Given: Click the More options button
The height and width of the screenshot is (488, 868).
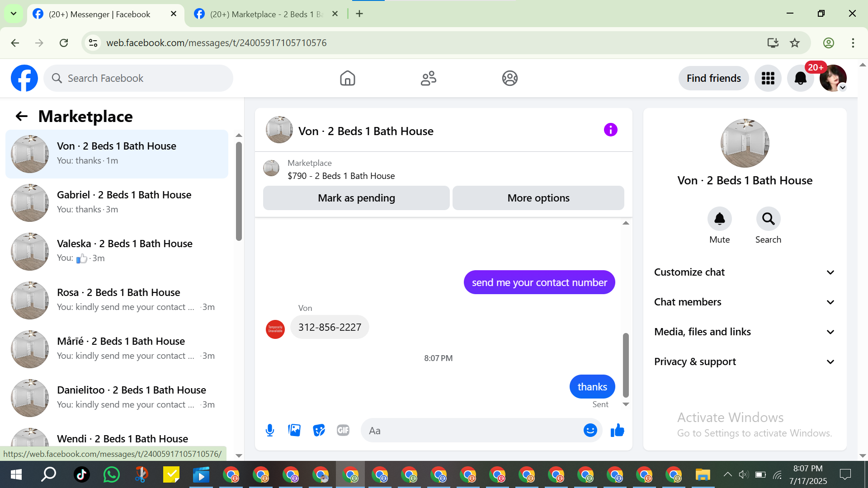Looking at the screenshot, I should [538, 198].
